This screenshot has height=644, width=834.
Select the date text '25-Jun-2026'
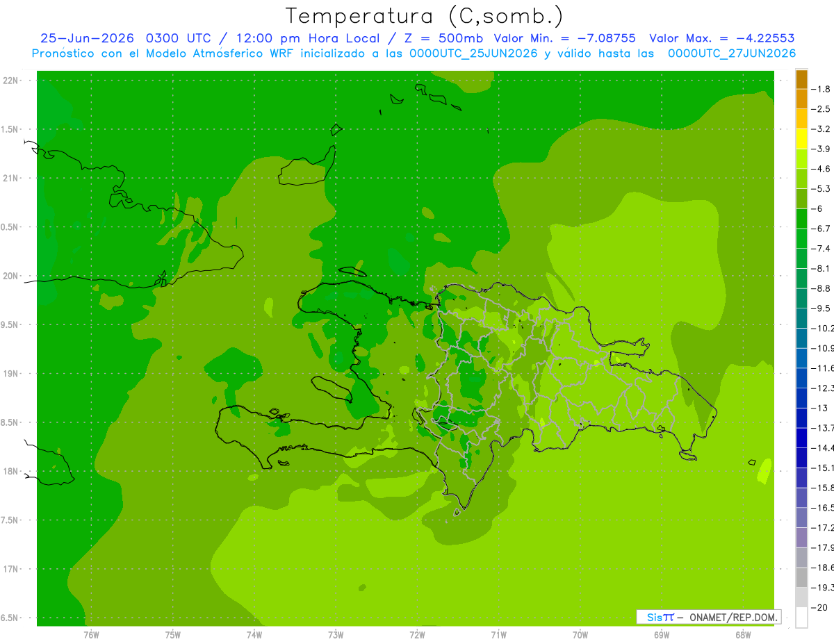pyautogui.click(x=87, y=38)
